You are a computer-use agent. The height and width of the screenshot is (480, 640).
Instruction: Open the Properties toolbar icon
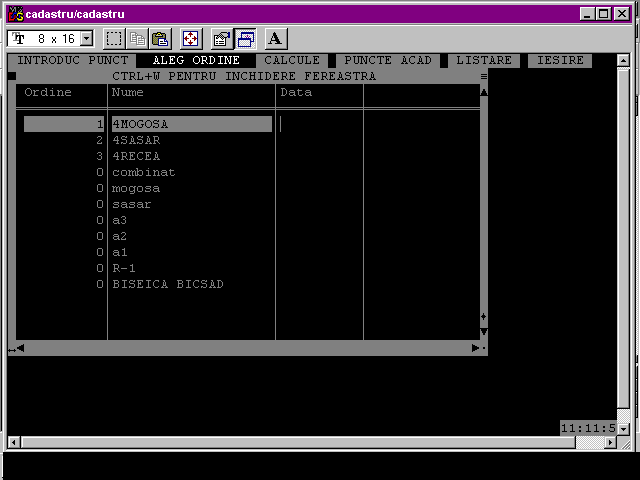[x=222, y=39]
